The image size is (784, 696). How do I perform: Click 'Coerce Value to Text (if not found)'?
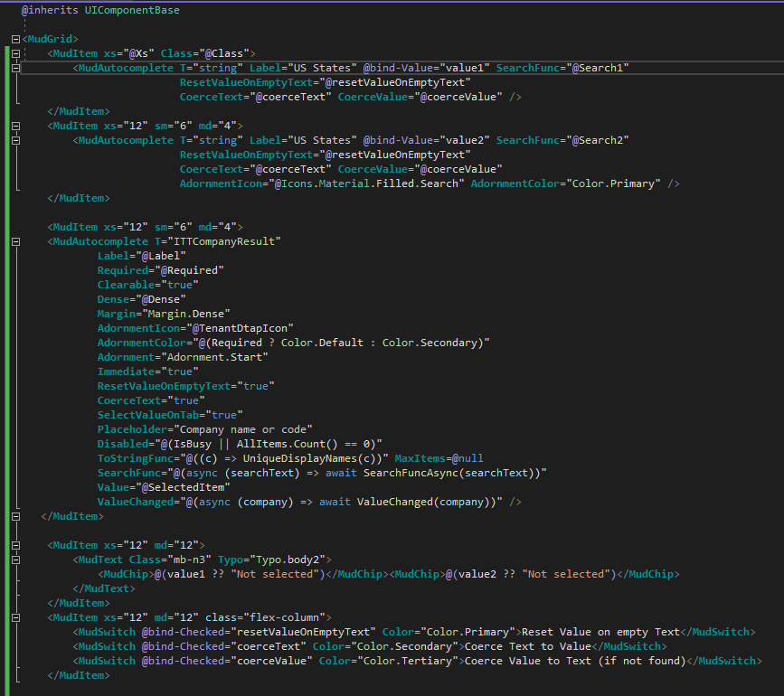coord(575,662)
